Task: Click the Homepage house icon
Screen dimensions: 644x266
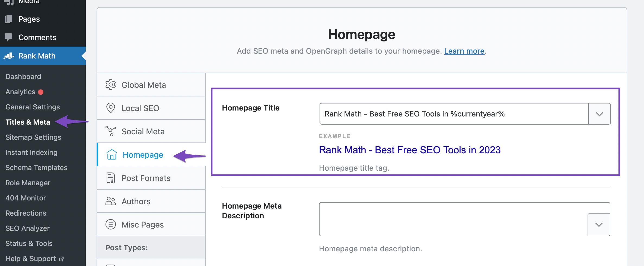Action: [112, 155]
